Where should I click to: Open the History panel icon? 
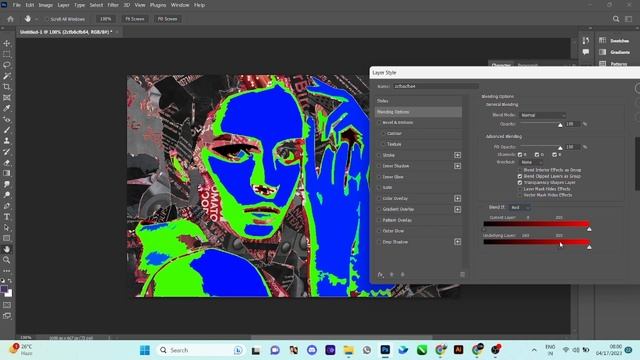click(x=586, y=40)
